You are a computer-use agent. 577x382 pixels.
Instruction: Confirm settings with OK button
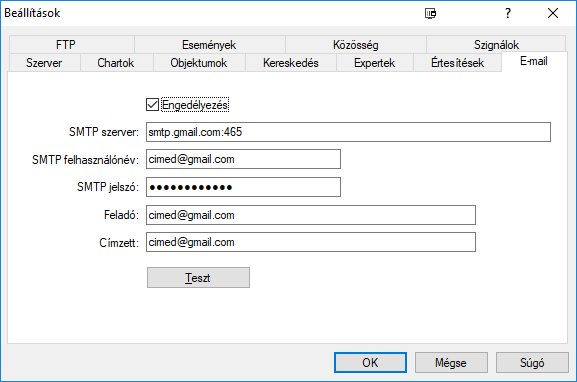tap(370, 362)
